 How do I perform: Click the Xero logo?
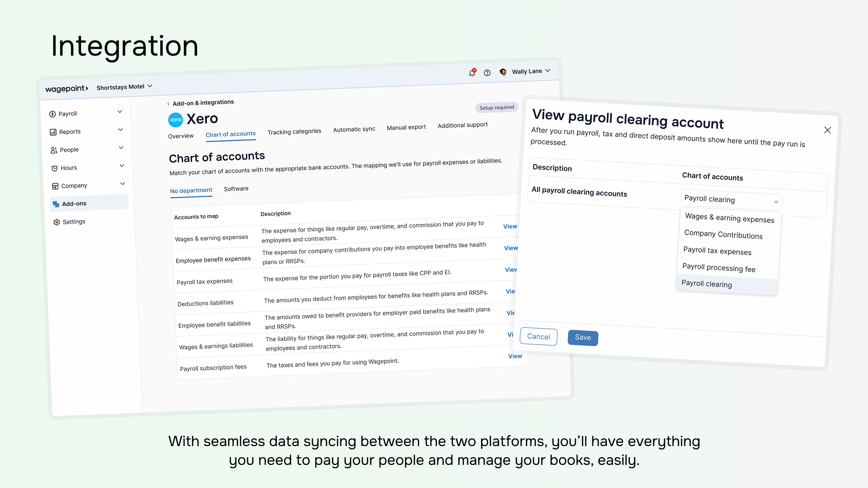[x=175, y=120]
